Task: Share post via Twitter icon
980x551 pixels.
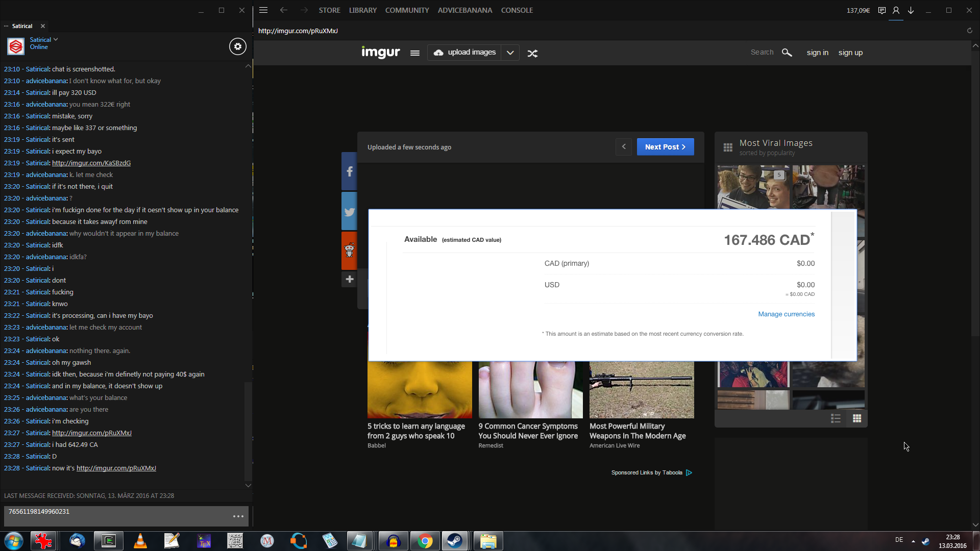Action: click(350, 212)
